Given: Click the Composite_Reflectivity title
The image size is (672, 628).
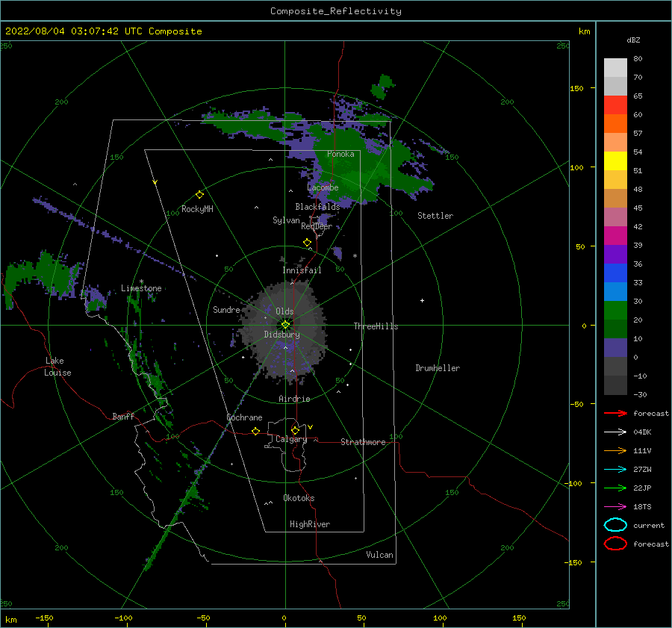Looking at the screenshot, I should click(336, 11).
